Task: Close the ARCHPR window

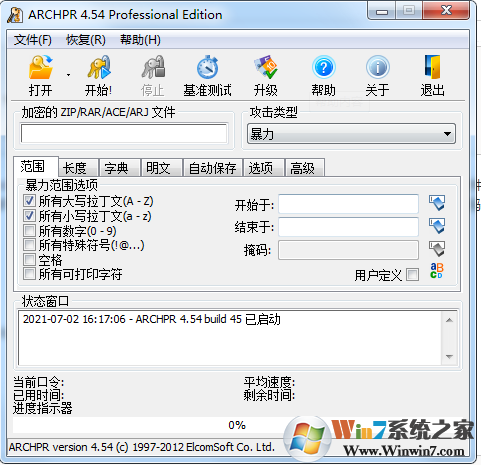Action: click(446, 11)
